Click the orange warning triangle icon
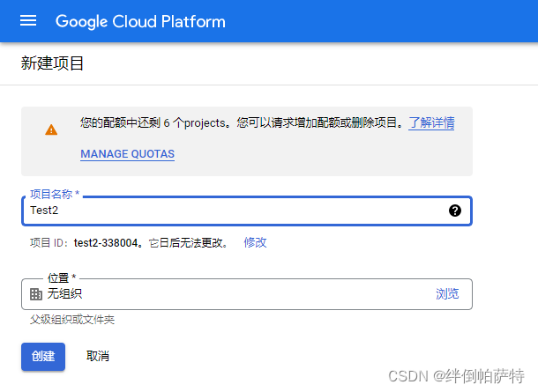This screenshot has height=392, width=538. coord(51,129)
